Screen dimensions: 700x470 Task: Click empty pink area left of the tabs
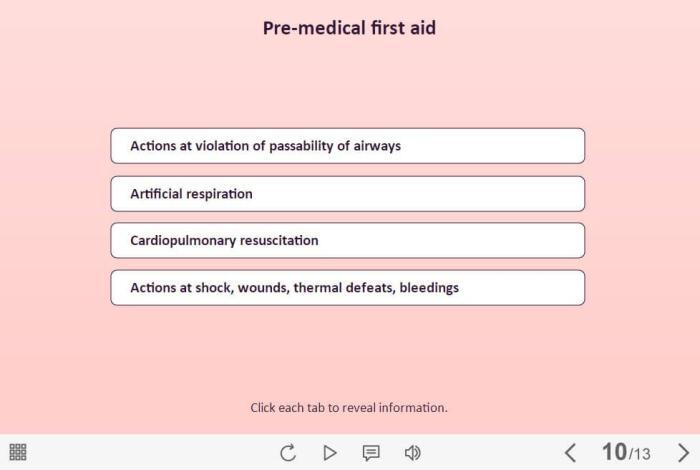pyautogui.click(x=55, y=215)
